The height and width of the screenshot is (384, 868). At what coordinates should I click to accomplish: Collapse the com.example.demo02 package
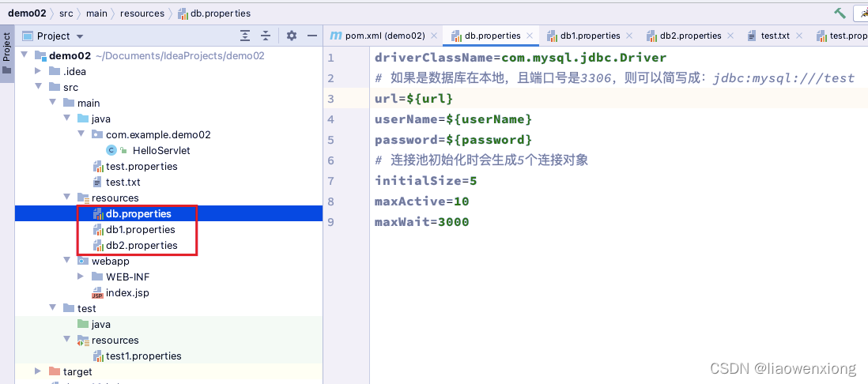point(81,134)
